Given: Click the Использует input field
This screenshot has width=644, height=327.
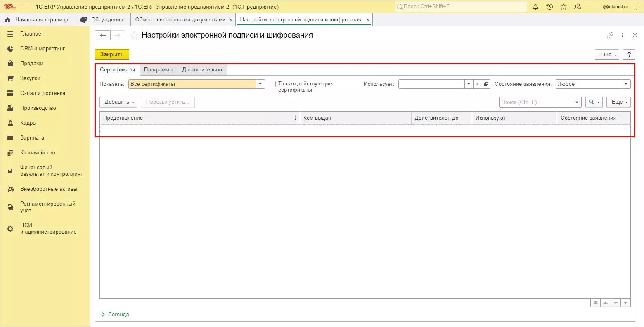Looking at the screenshot, I should (431, 84).
